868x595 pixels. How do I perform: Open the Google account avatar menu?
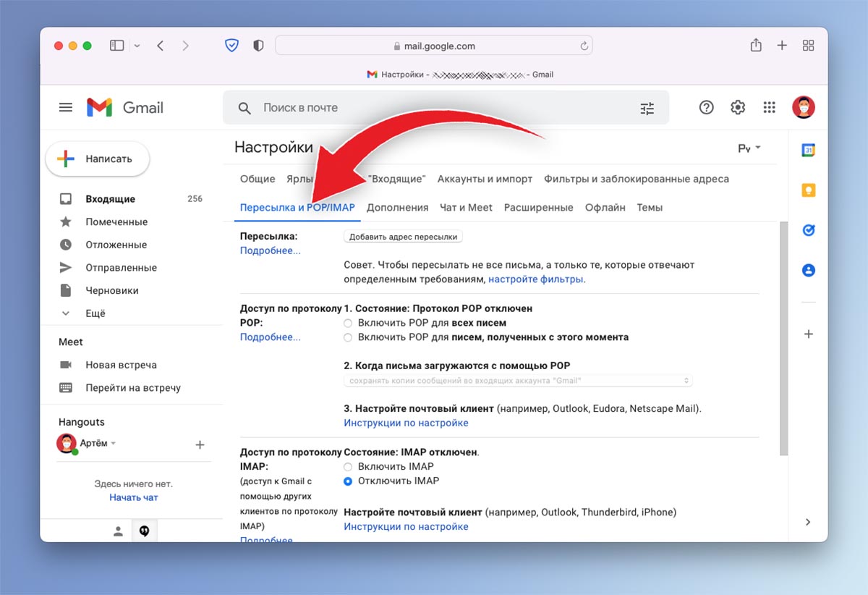point(804,108)
